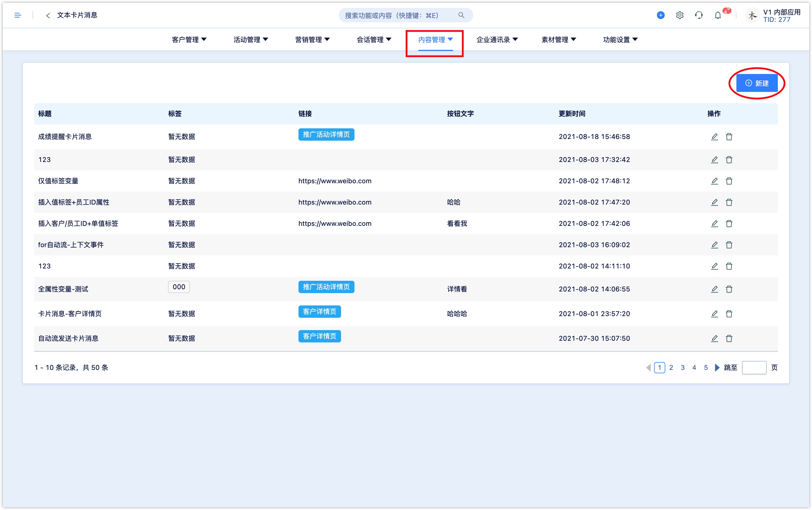Viewport: 812px width, 510px height.
Task: Delete the 插入值标签+员工ID属性 row
Action: 729,202
